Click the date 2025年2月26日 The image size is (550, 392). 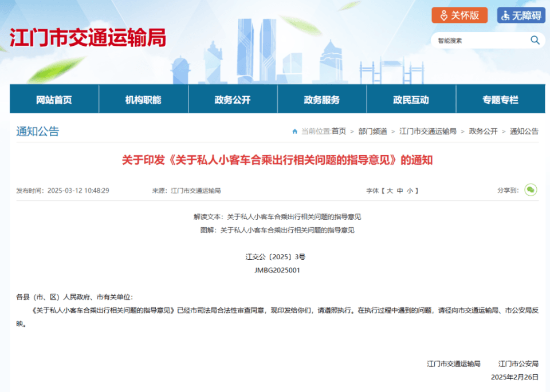tap(514, 377)
